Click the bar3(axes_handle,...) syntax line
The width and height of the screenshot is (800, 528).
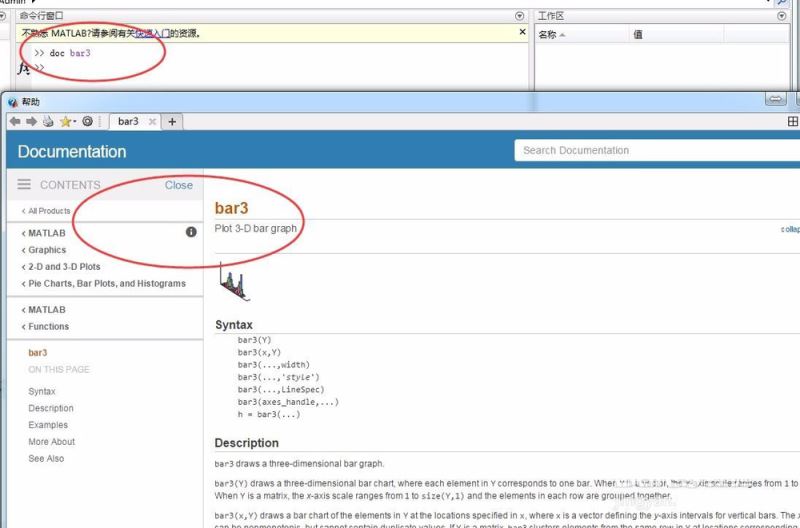(x=288, y=402)
